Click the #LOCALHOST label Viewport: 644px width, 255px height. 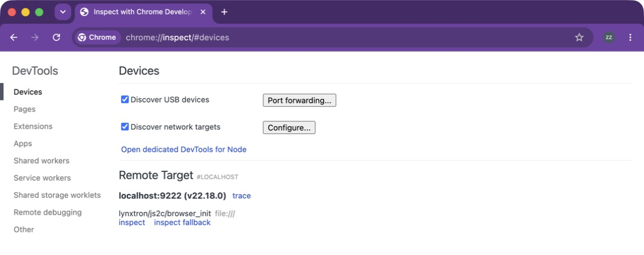click(x=217, y=177)
